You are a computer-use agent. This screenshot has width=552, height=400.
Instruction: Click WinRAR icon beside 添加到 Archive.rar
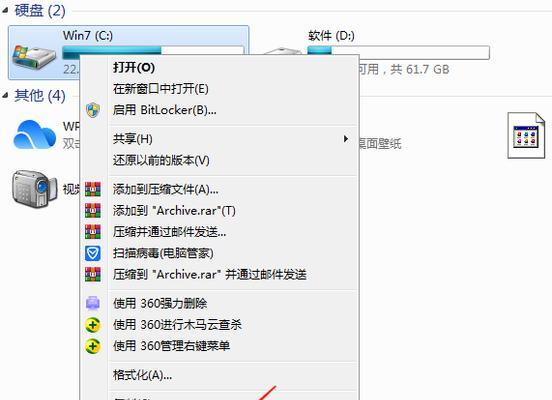coord(93,211)
